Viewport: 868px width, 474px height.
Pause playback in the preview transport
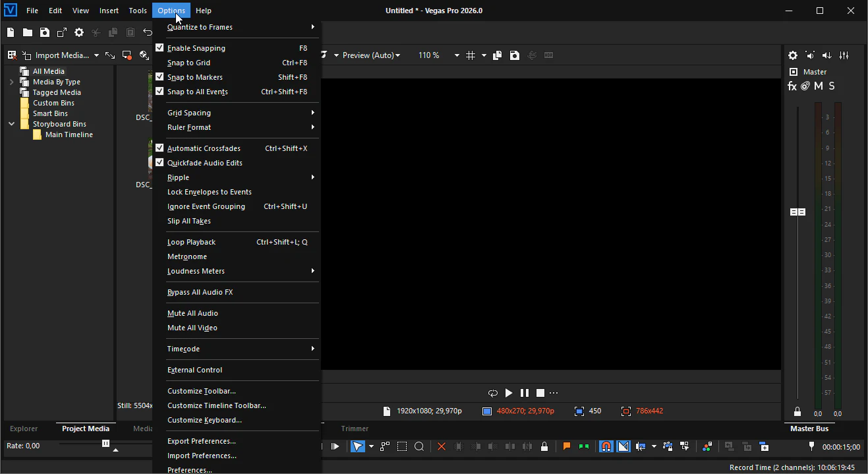coord(525,393)
